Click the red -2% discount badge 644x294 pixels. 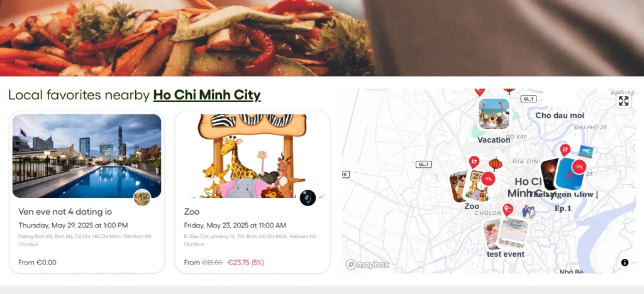pyautogui.click(x=579, y=167)
